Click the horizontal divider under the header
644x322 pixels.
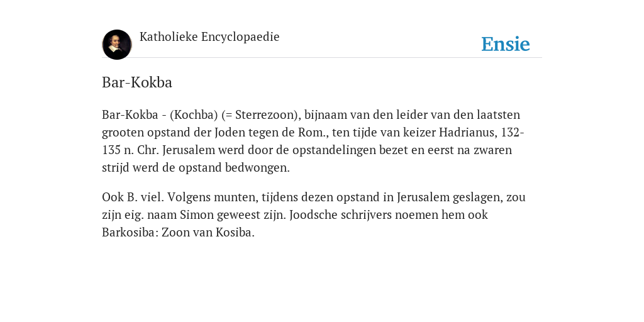(x=322, y=57)
